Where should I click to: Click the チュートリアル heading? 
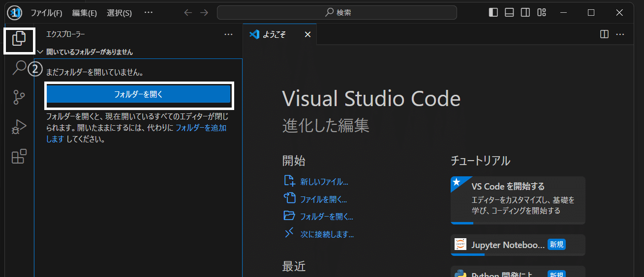pyautogui.click(x=480, y=161)
